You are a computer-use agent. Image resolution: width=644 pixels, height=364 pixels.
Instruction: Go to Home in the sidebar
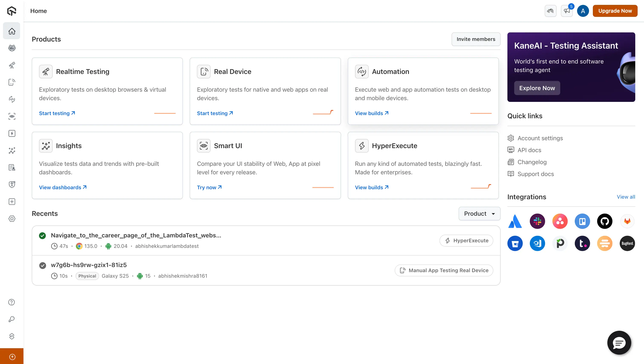12,31
